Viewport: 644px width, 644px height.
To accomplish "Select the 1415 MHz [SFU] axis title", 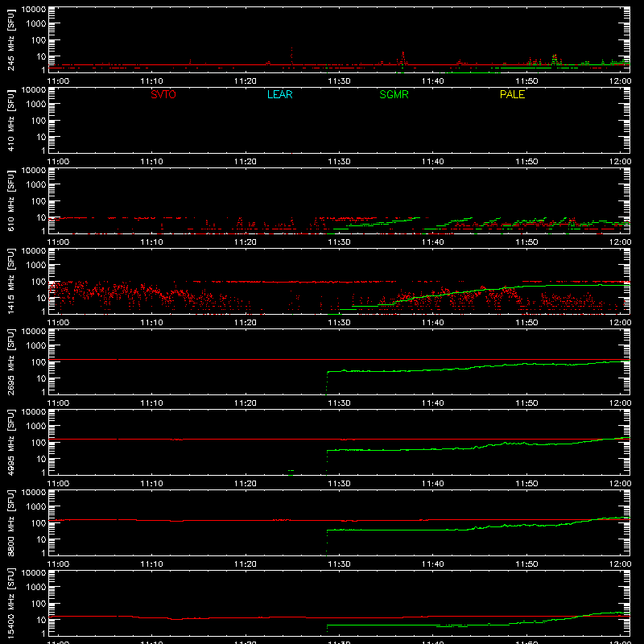I will (10, 281).
